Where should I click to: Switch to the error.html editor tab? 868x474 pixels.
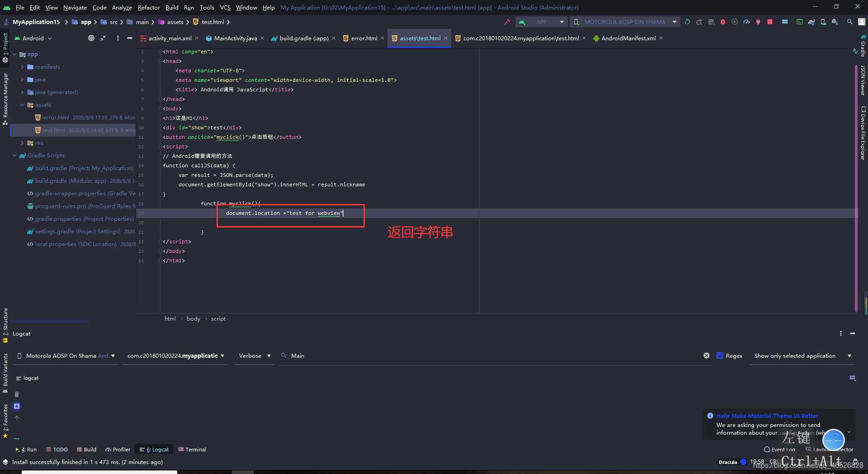click(364, 38)
